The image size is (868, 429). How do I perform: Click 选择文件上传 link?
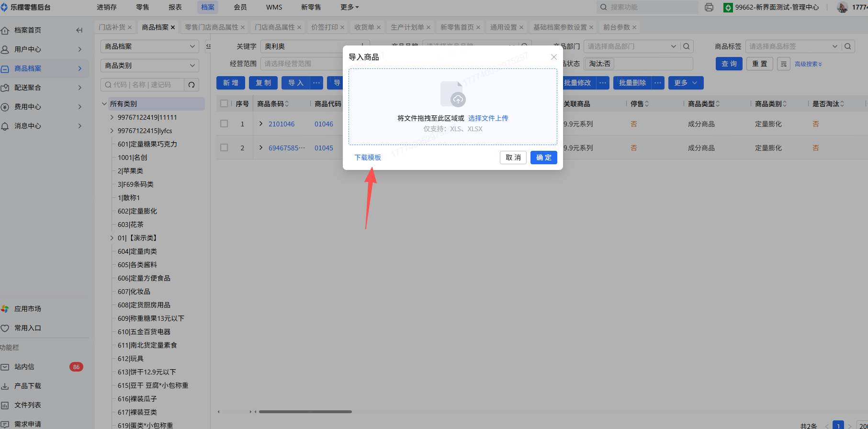point(488,118)
